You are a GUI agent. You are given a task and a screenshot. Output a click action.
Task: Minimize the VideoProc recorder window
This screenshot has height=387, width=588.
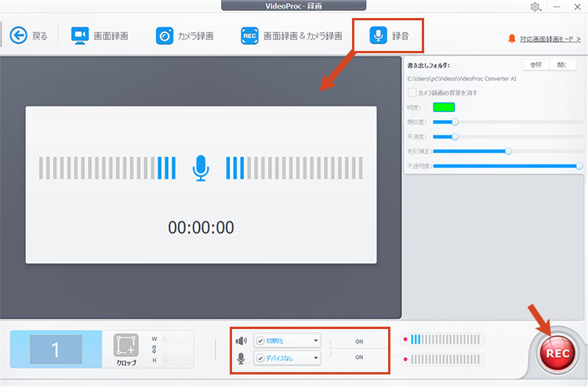coord(557,7)
